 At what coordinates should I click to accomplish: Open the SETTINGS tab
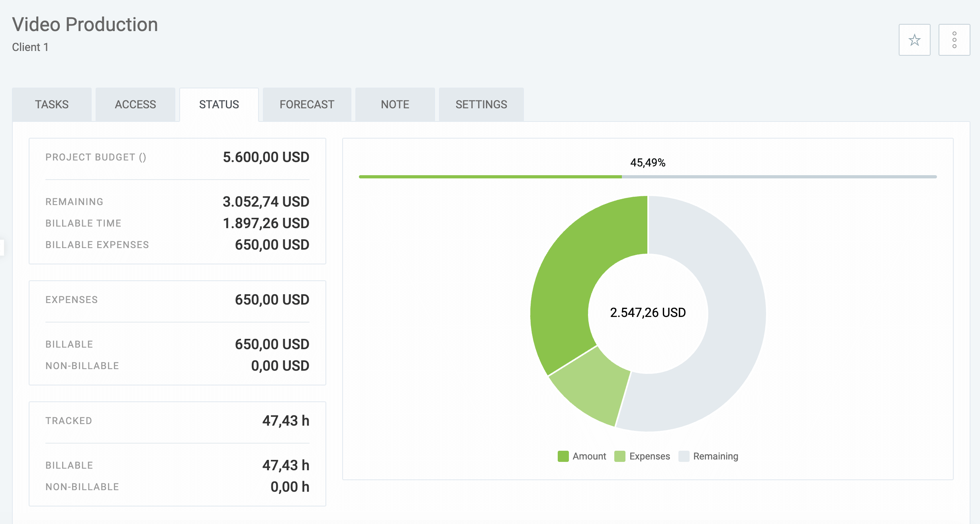point(481,104)
